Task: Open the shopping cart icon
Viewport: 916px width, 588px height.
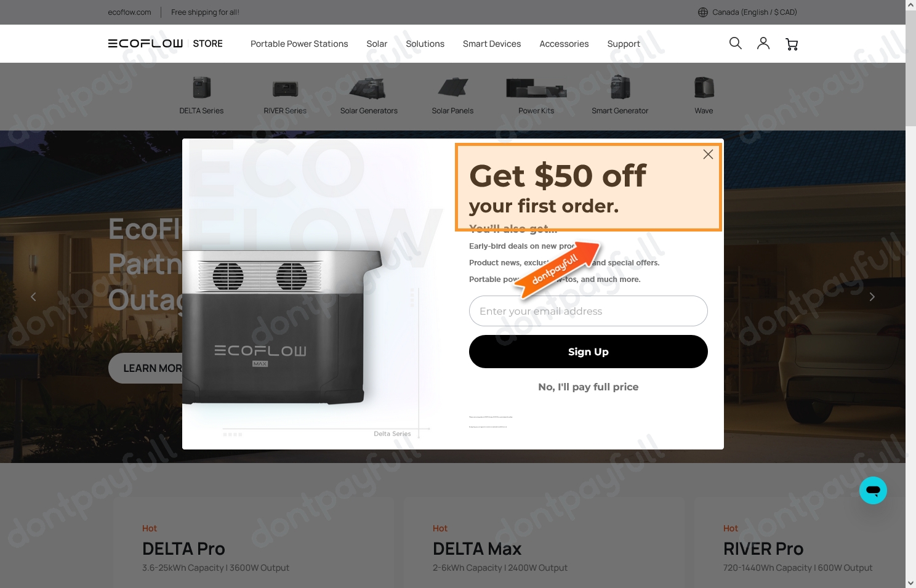Action: click(x=792, y=44)
